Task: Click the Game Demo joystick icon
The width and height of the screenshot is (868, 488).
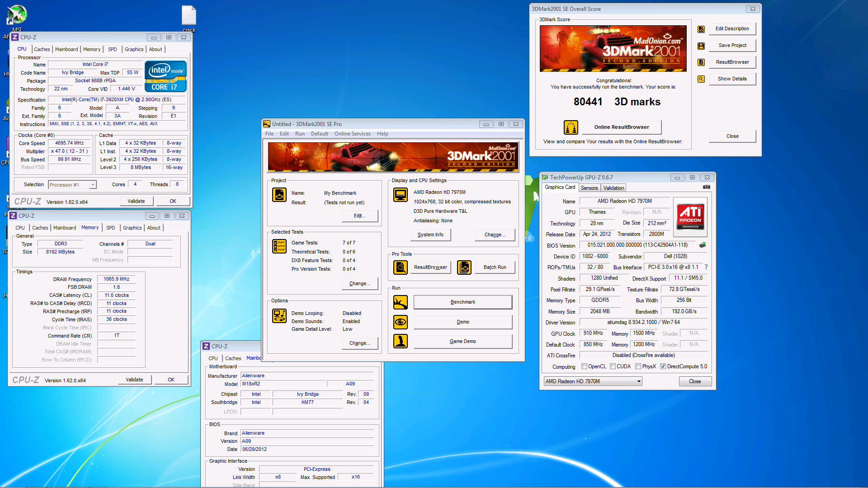Action: coord(401,341)
